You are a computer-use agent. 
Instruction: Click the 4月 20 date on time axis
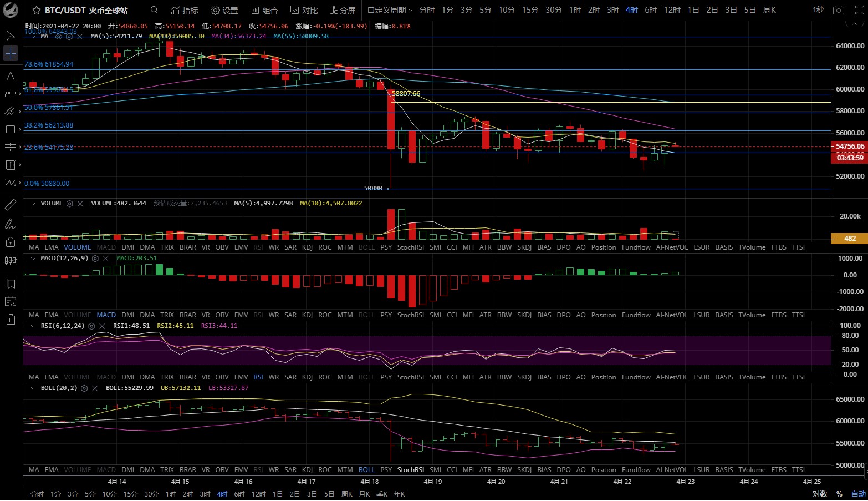point(496,481)
